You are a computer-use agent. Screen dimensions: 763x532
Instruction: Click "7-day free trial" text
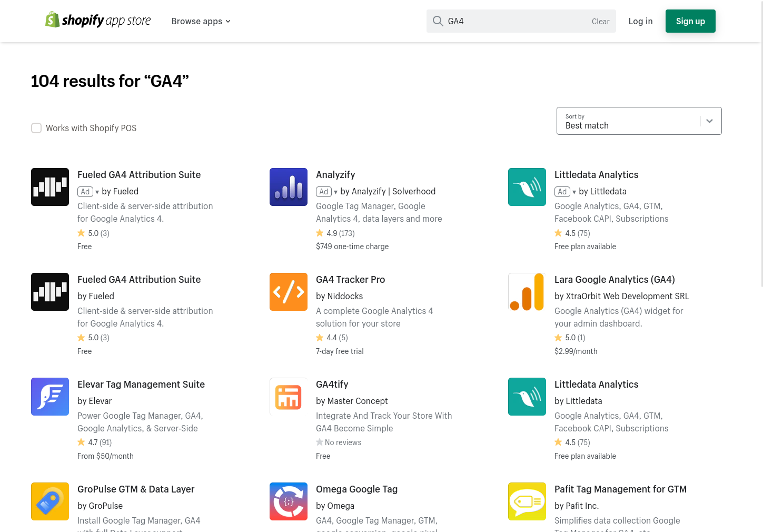tap(340, 351)
